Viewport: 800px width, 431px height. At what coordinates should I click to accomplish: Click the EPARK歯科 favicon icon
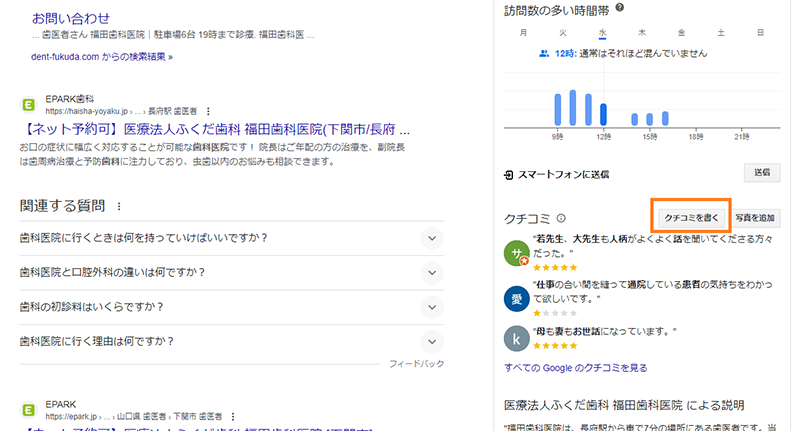coord(29,105)
